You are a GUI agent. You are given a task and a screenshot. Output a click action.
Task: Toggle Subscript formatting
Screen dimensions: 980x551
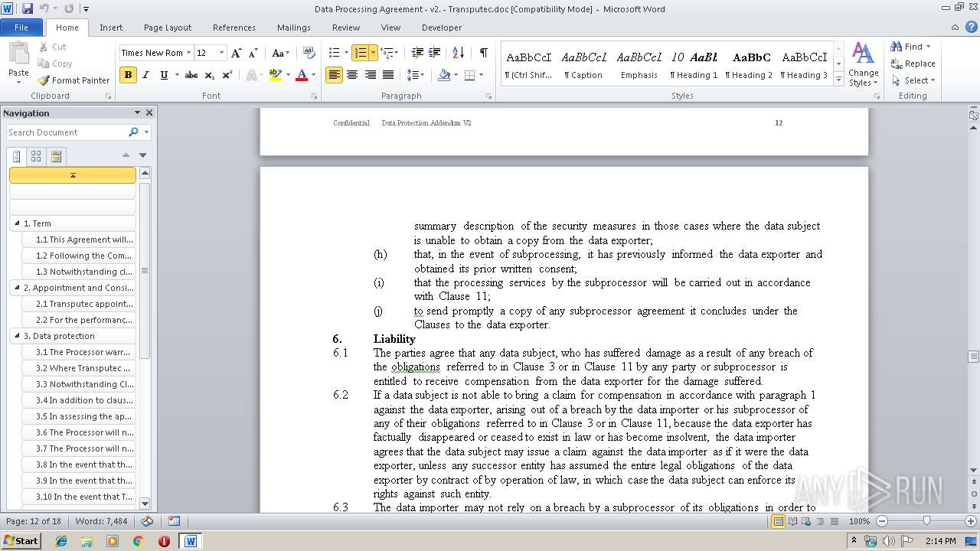(210, 75)
